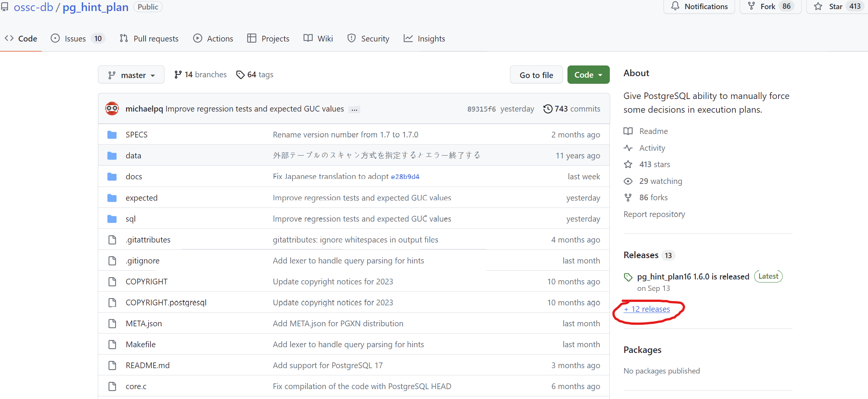Click the commit history clock icon

[x=548, y=109]
